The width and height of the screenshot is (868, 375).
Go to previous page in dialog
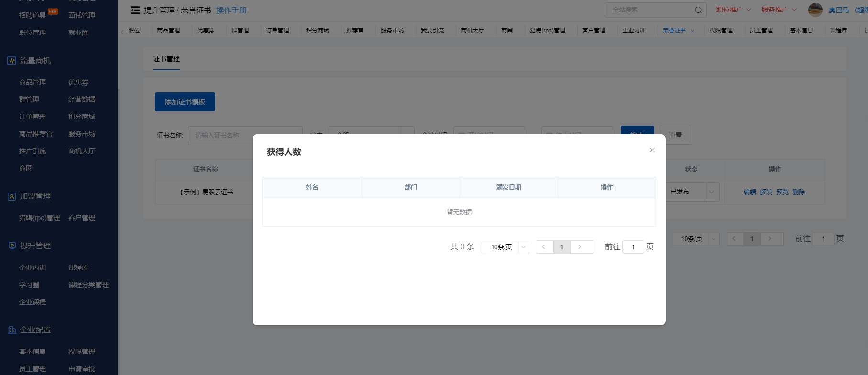(544, 247)
